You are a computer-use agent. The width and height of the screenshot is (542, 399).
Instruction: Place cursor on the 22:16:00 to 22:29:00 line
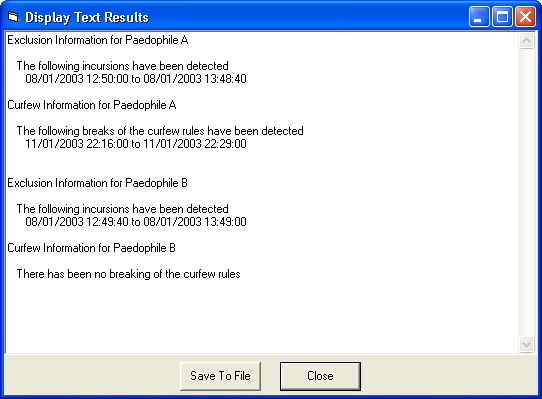click(x=136, y=144)
